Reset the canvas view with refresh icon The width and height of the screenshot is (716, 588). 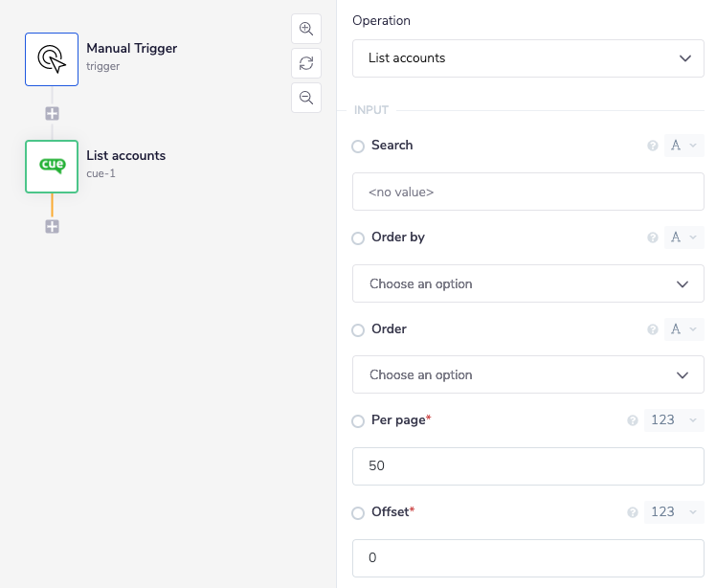pyautogui.click(x=306, y=63)
